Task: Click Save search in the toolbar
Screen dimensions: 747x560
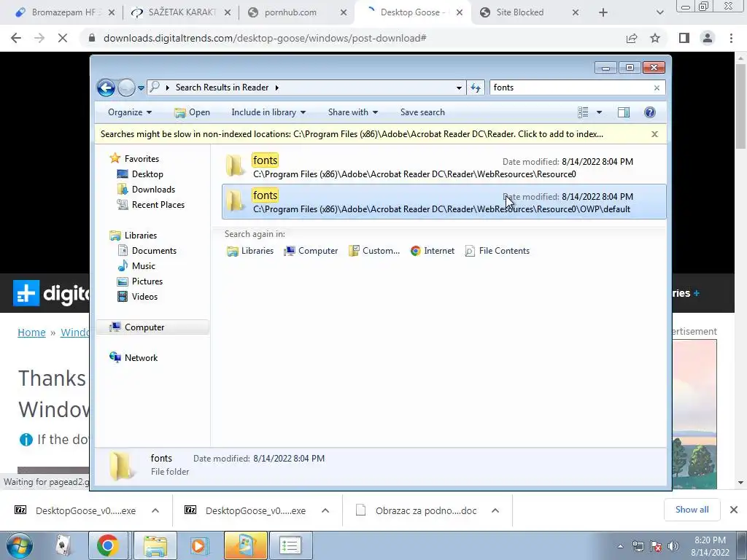Action: pyautogui.click(x=422, y=112)
